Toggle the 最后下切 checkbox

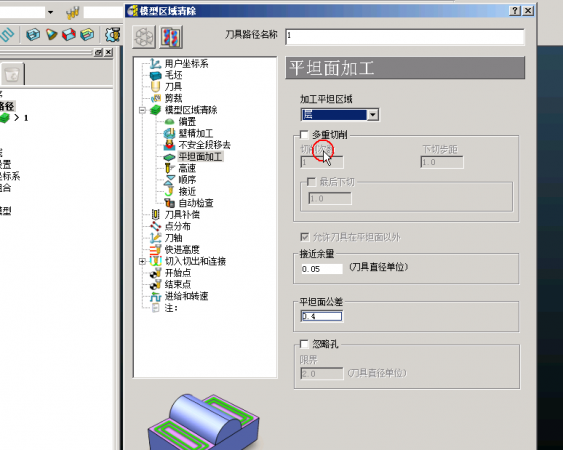(x=311, y=182)
